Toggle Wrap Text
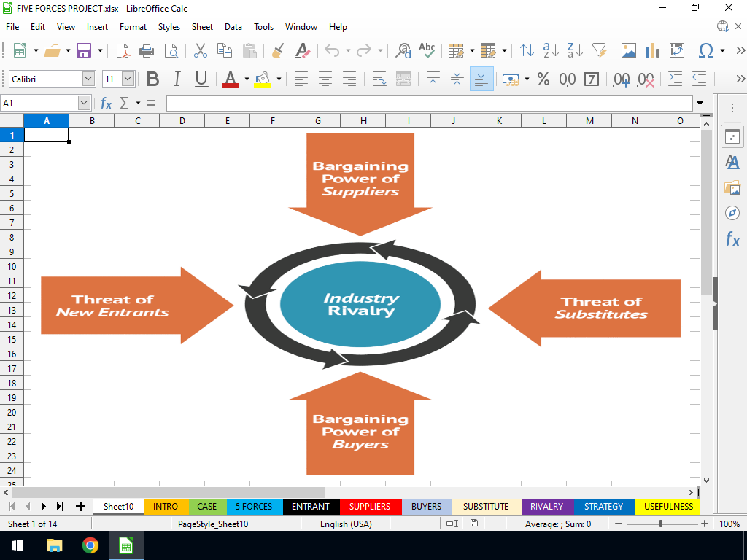 (x=379, y=79)
